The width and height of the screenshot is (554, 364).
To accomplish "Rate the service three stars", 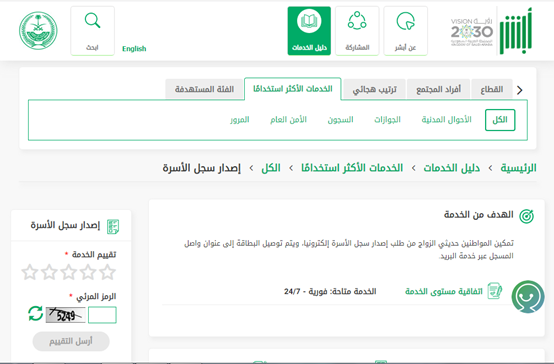I will (69, 272).
